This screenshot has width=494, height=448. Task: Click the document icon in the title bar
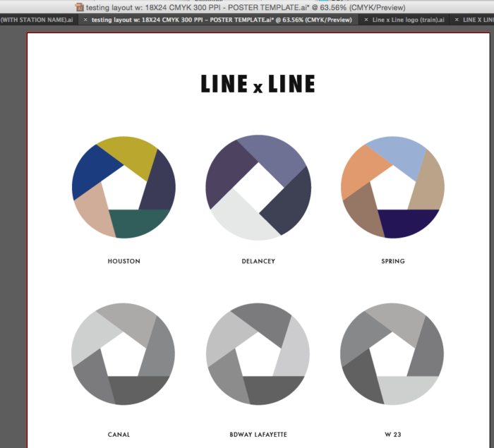click(x=80, y=6)
